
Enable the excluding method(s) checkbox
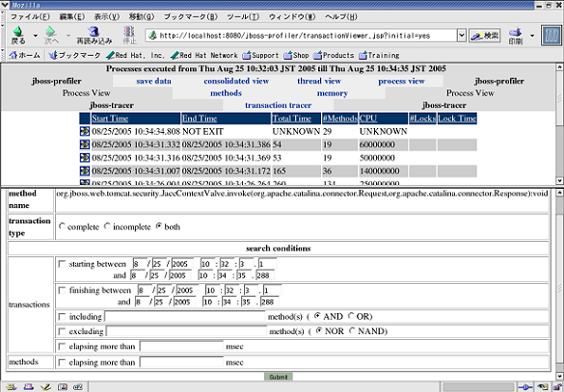pyautogui.click(x=63, y=331)
